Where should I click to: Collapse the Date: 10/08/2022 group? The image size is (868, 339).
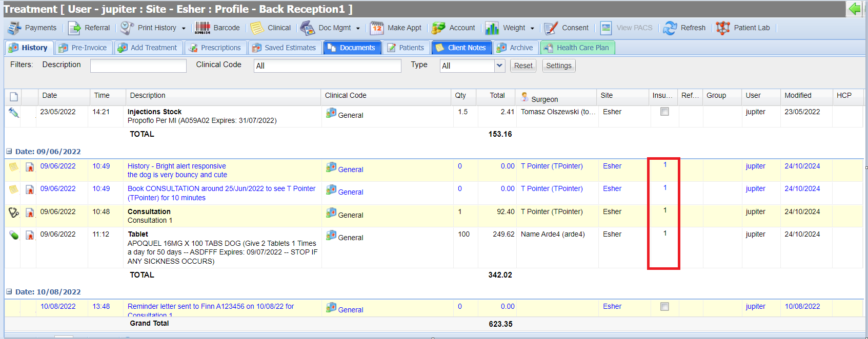9,292
